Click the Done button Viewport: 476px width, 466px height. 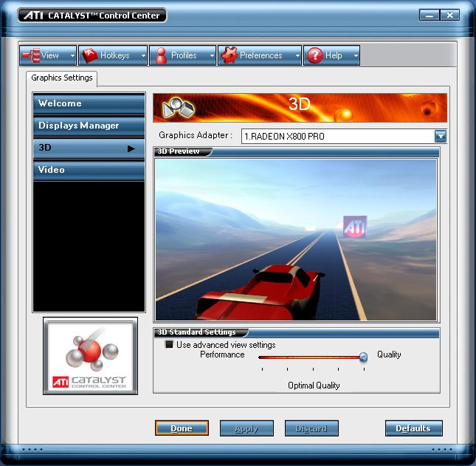pos(182,428)
